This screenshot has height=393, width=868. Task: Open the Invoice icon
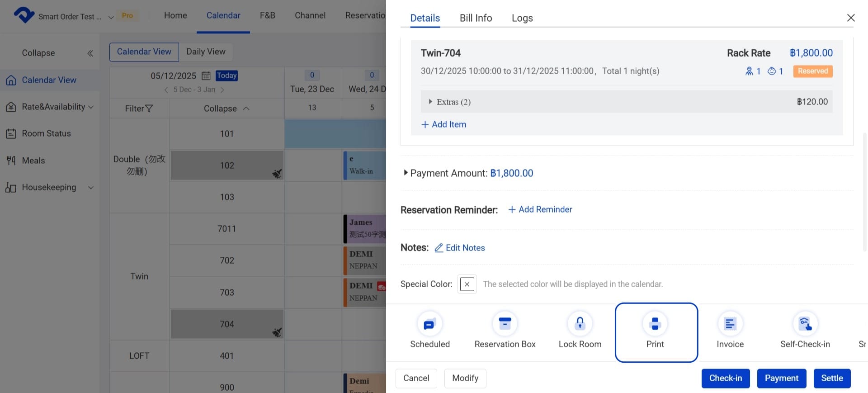coord(730,324)
